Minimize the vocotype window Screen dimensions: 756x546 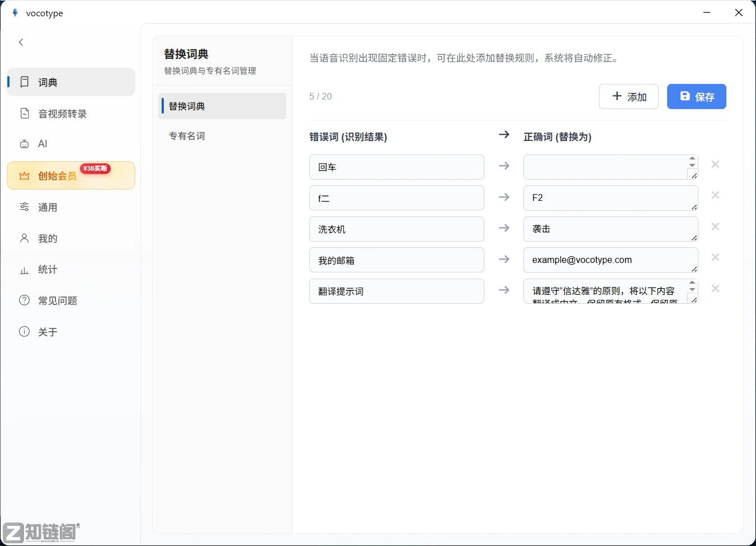point(707,12)
